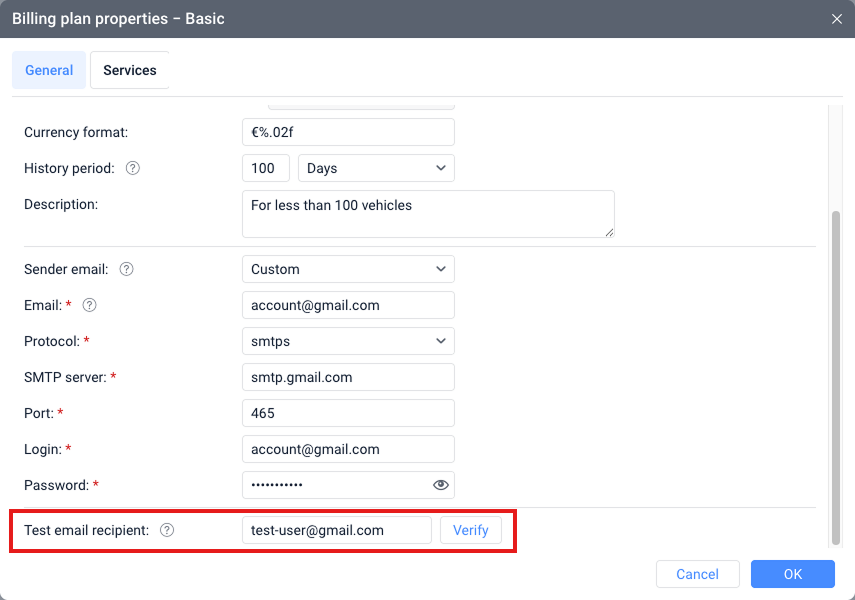Expand the Sender email Custom dropdown
This screenshot has height=600, width=855.
click(348, 269)
